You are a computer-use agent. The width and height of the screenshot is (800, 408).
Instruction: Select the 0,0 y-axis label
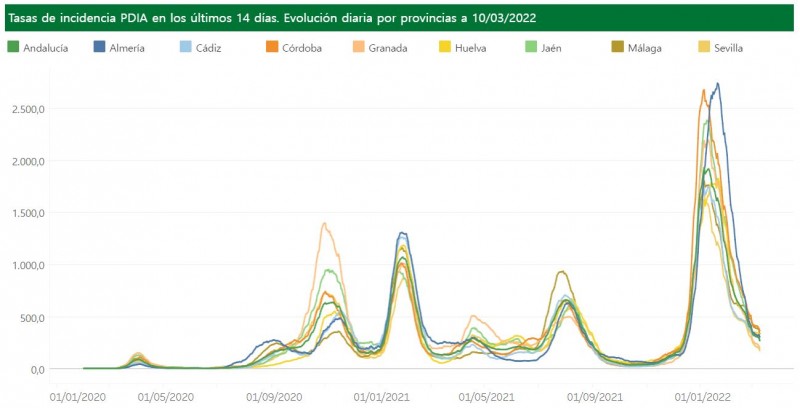click(38, 370)
